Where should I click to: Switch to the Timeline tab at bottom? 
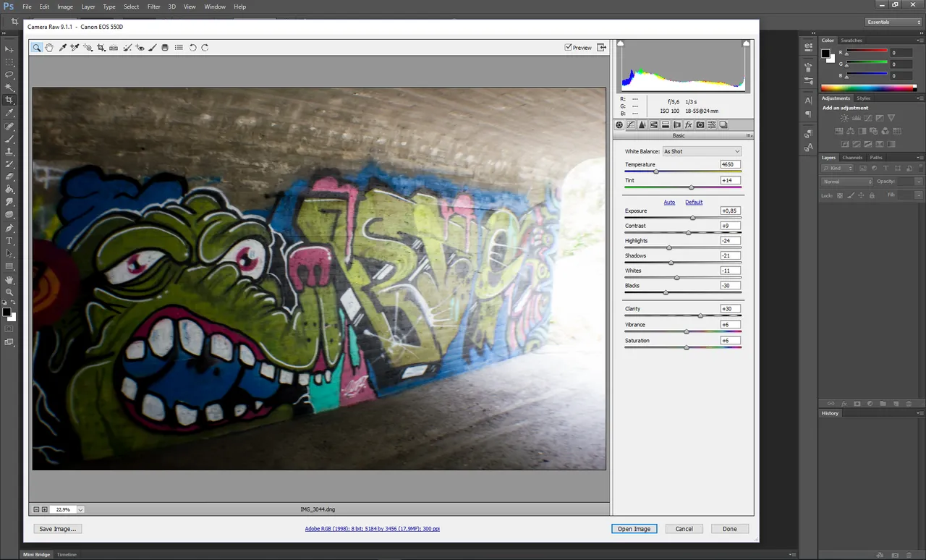[x=67, y=554]
